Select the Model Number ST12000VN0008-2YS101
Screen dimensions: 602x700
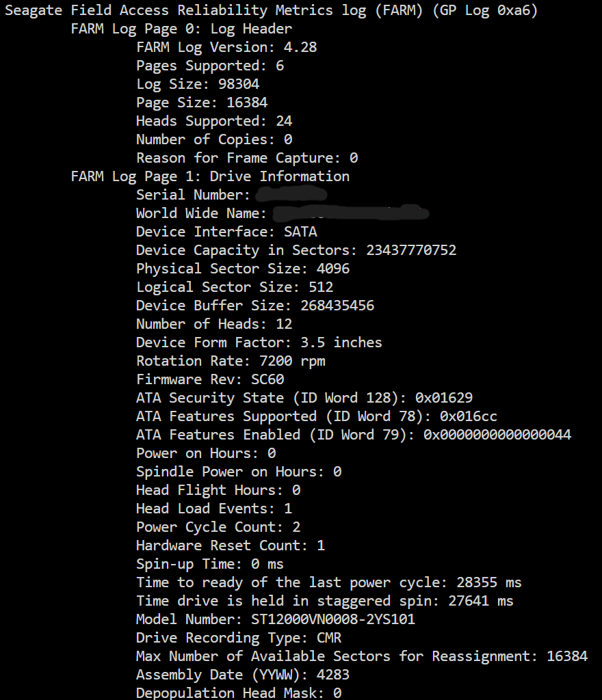333,619
